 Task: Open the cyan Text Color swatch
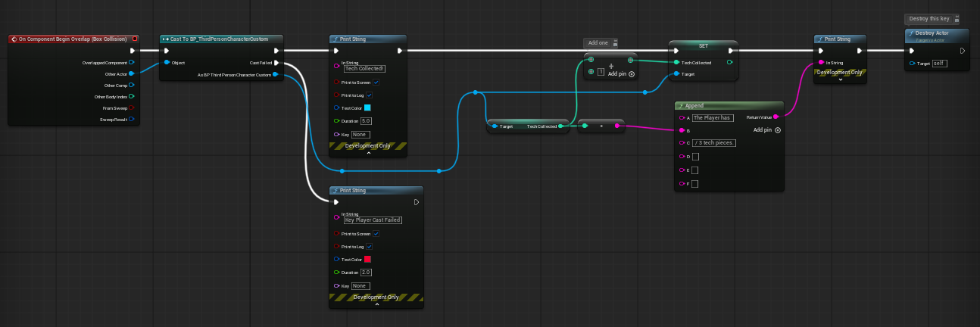(x=367, y=107)
